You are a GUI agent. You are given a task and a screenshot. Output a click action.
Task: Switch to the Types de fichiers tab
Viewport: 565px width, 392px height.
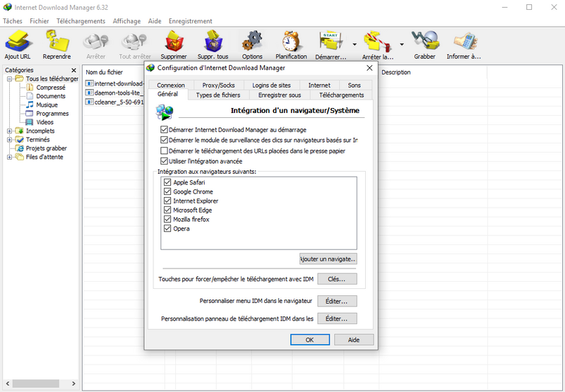(x=218, y=95)
